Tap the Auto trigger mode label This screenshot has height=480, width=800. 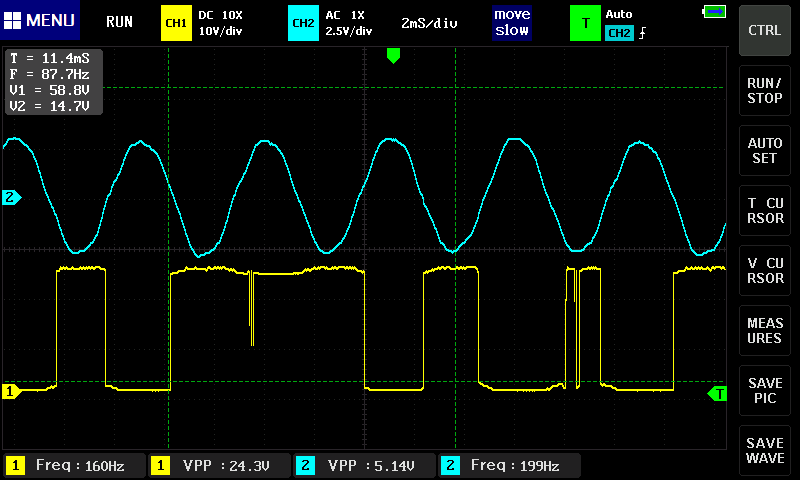[x=619, y=14]
